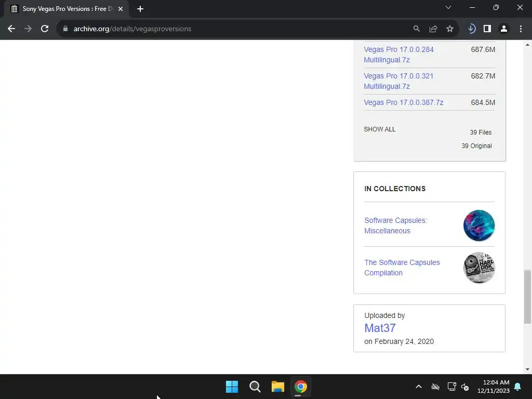The height and width of the screenshot is (399, 532).
Task: Open Windows taskbar search
Action: point(255,387)
